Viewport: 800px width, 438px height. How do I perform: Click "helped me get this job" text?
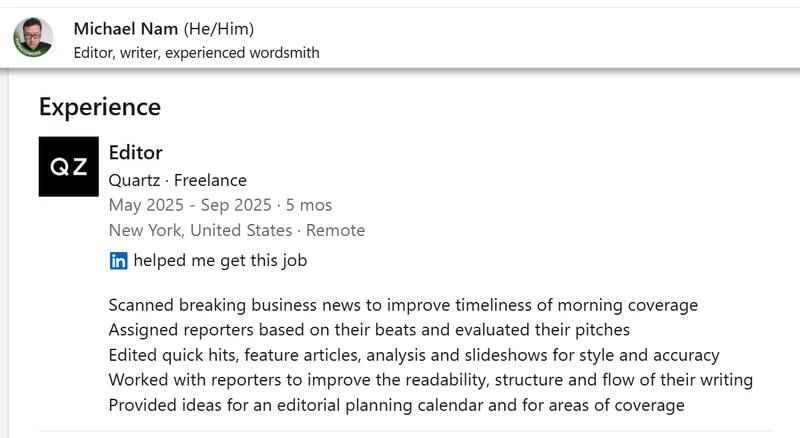click(x=220, y=261)
